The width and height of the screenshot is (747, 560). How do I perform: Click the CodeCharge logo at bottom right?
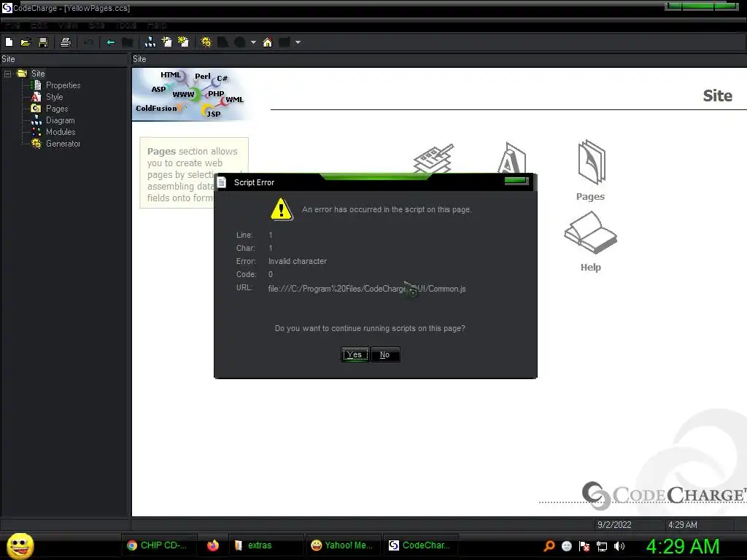(x=664, y=495)
